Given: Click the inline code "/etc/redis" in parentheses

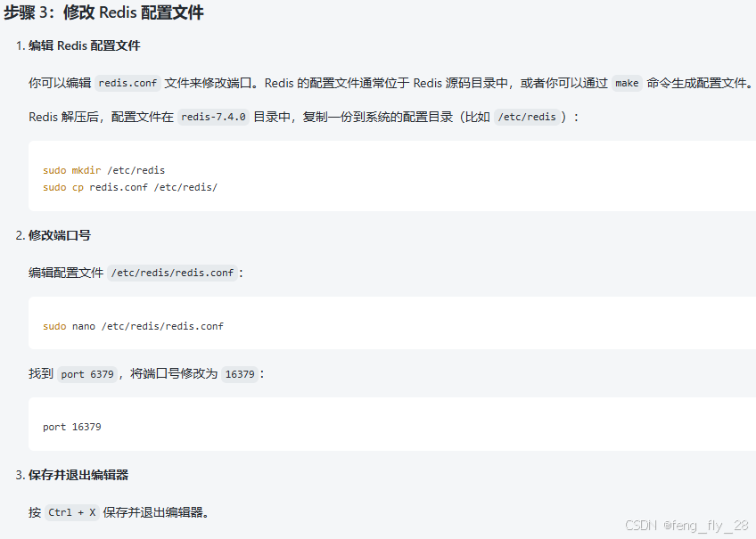Looking at the screenshot, I should 527,117.
